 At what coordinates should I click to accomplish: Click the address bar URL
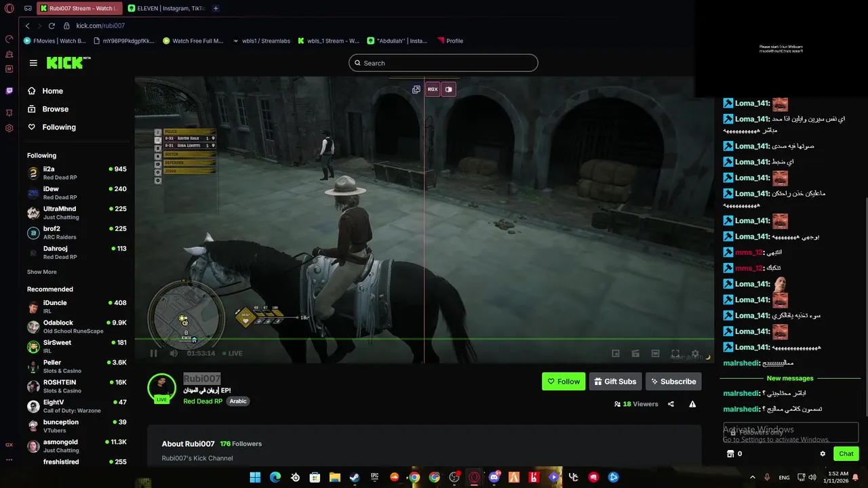(100, 26)
